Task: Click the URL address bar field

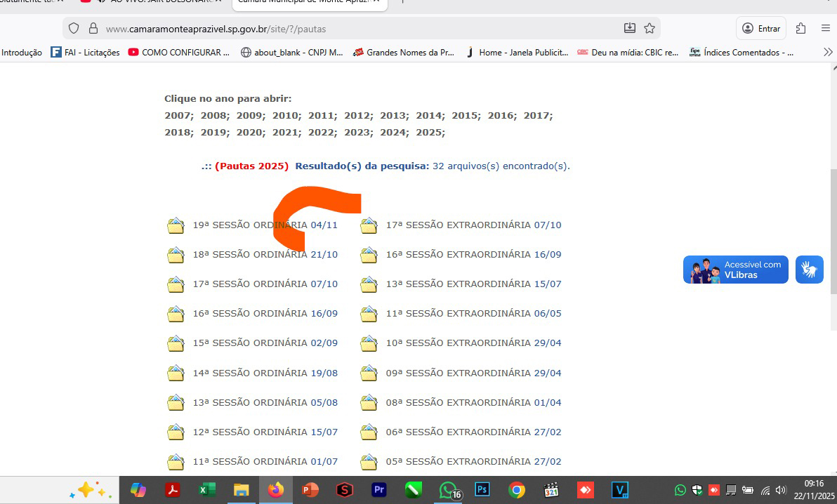Action: [x=351, y=29]
